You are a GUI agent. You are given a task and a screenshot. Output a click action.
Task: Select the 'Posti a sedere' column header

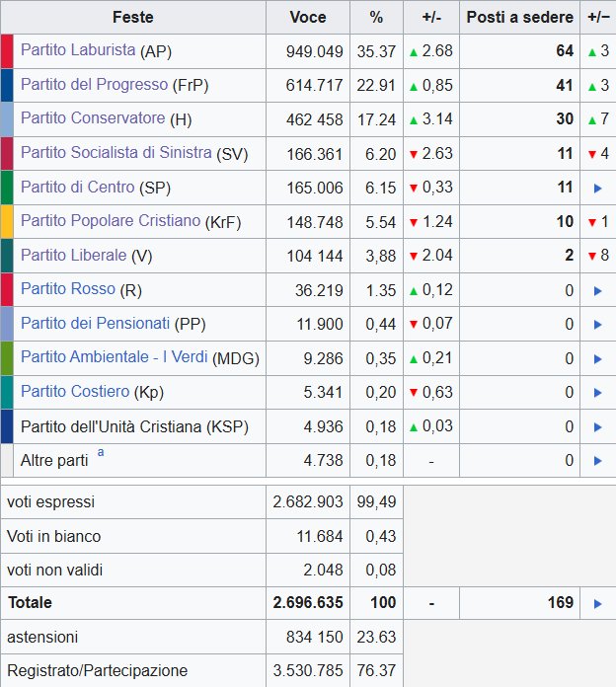click(x=519, y=18)
